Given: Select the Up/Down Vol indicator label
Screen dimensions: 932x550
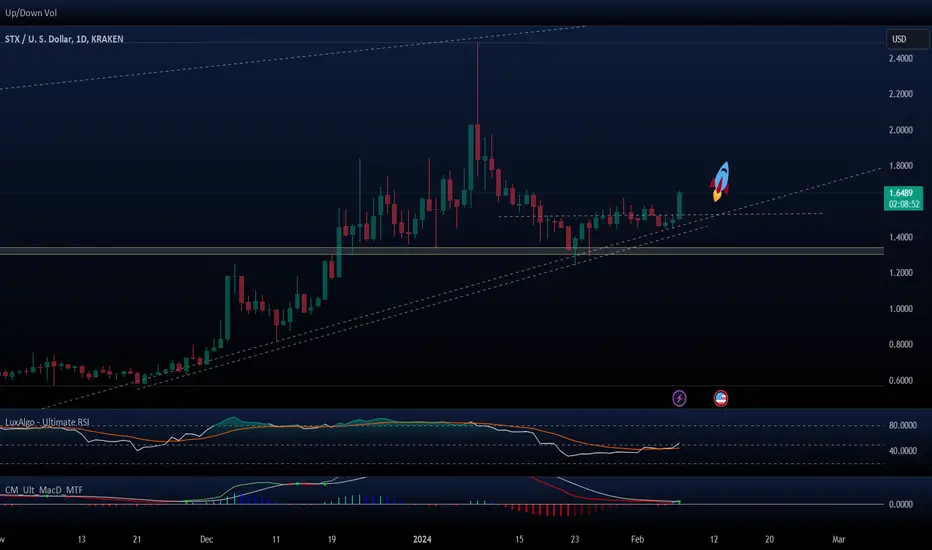Looking at the screenshot, I should click(31, 12).
